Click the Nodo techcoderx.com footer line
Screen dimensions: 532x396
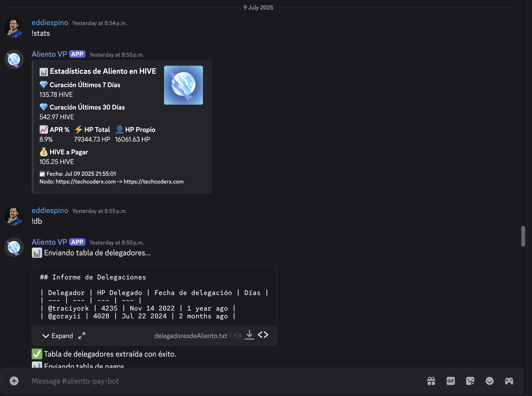click(111, 182)
